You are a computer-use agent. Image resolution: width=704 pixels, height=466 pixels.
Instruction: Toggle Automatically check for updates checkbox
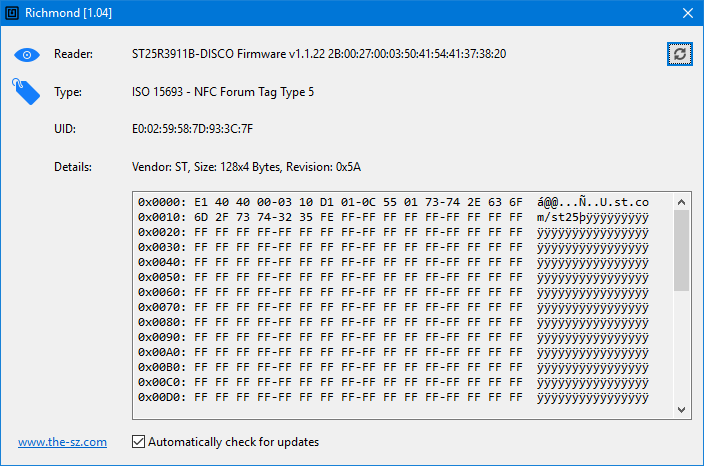pos(138,442)
